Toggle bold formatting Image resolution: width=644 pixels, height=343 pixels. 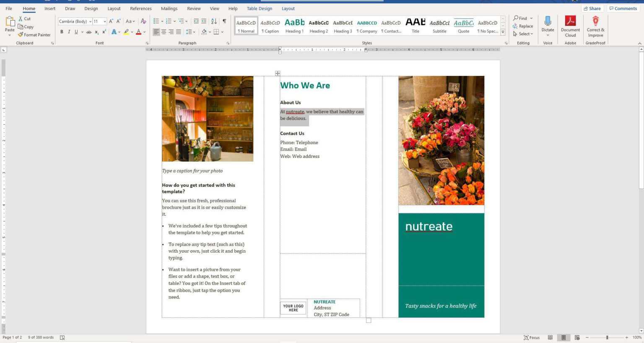click(x=62, y=31)
